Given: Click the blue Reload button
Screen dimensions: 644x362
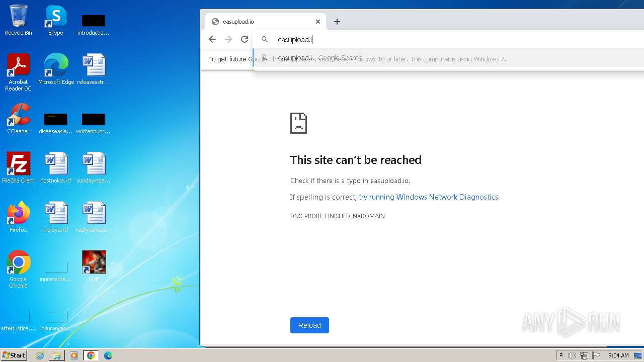Looking at the screenshot, I should coord(309,325).
